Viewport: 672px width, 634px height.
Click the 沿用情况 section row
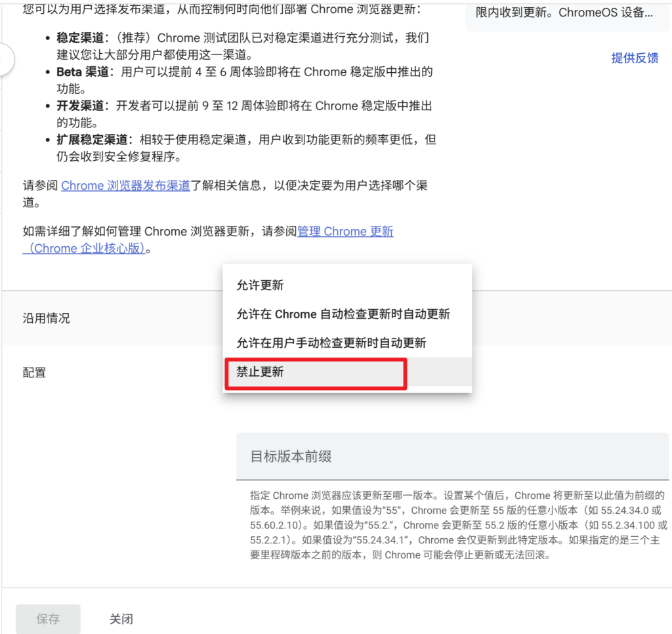pos(46,318)
